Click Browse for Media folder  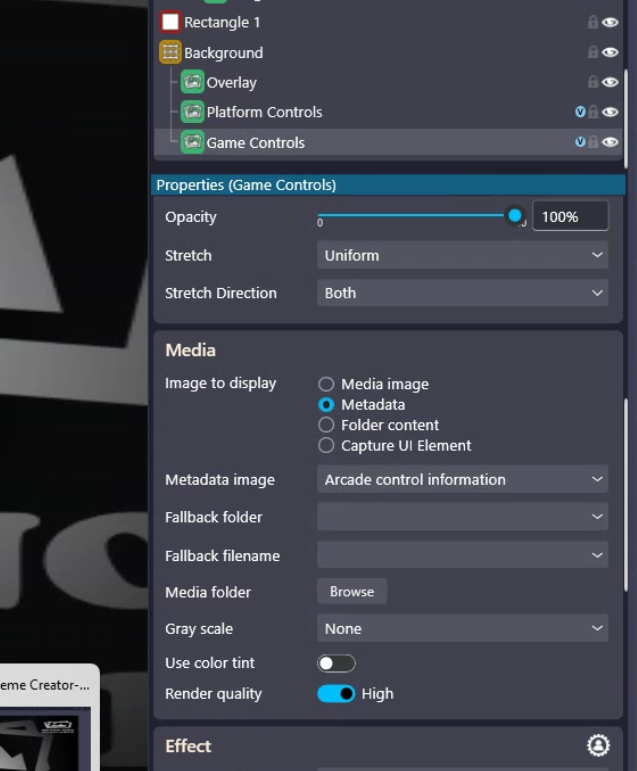(352, 592)
